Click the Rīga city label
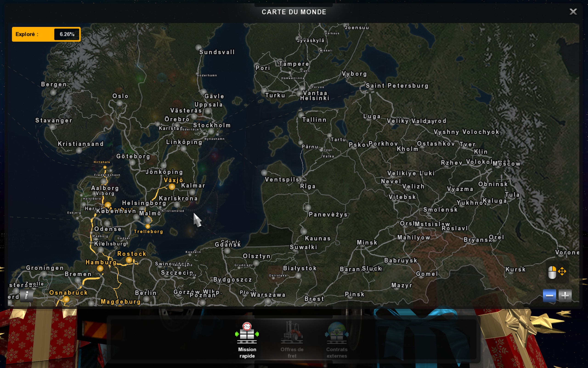 pos(308,186)
